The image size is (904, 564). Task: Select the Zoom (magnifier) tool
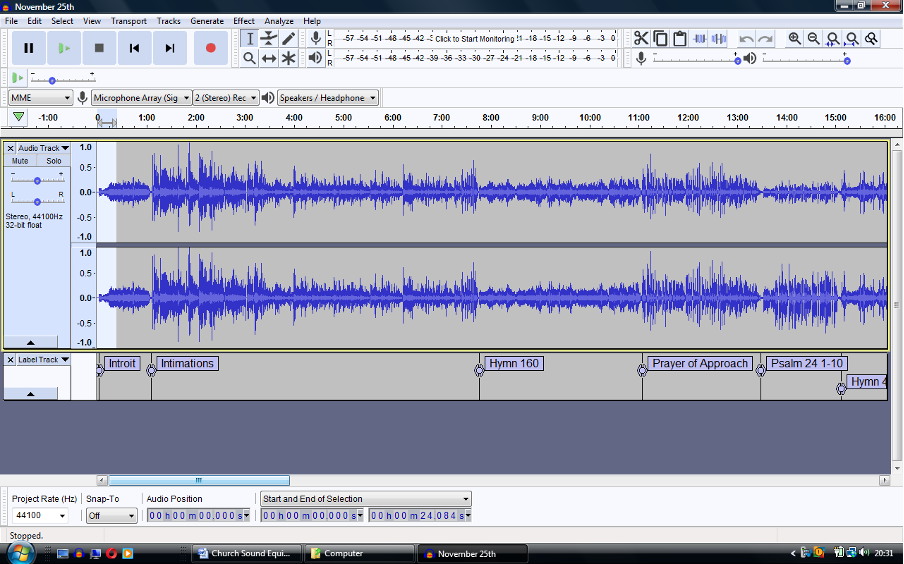point(250,58)
